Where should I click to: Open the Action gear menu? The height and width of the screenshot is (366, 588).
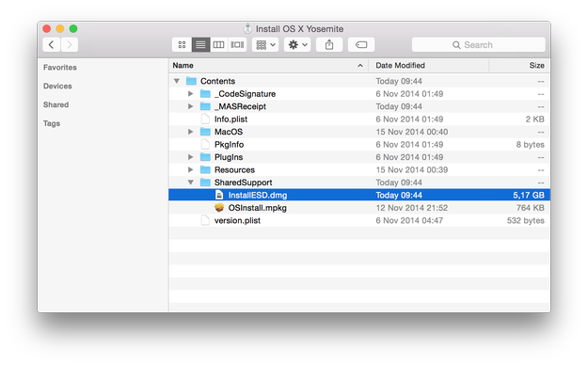tap(297, 45)
